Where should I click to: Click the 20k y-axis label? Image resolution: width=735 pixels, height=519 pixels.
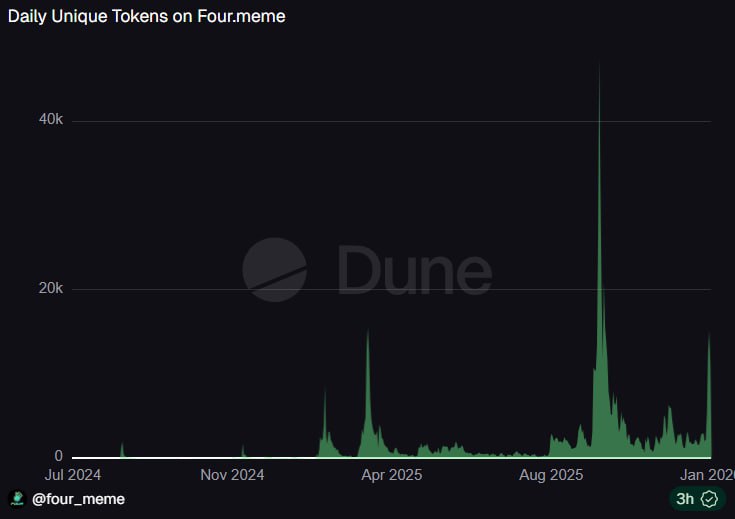pos(51,289)
